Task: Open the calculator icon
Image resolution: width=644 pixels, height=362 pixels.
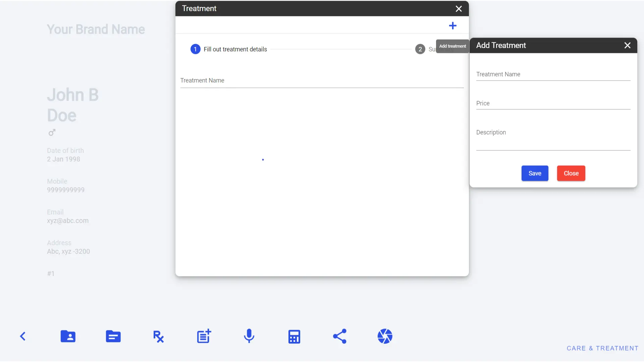Action: click(294, 336)
